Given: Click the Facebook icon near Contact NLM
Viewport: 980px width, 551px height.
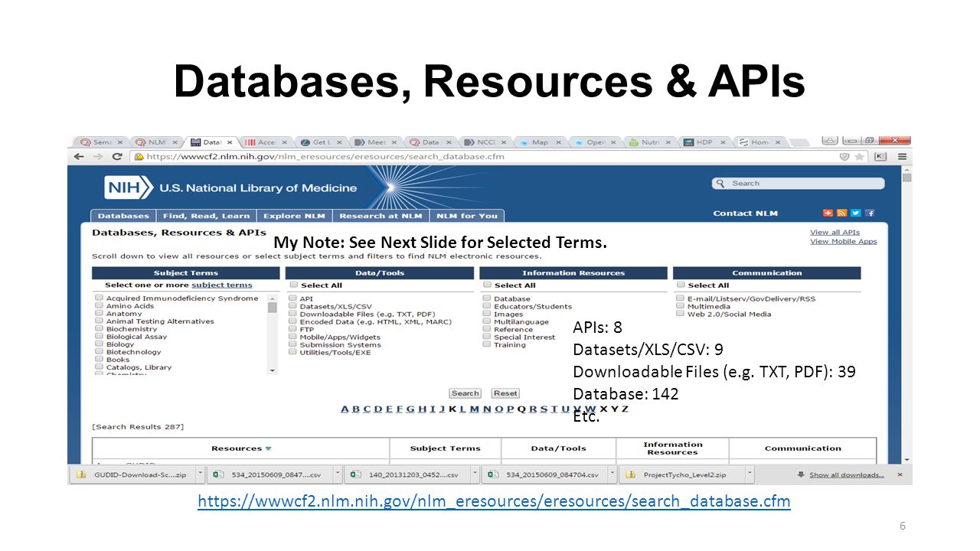Looking at the screenshot, I should coord(869,213).
